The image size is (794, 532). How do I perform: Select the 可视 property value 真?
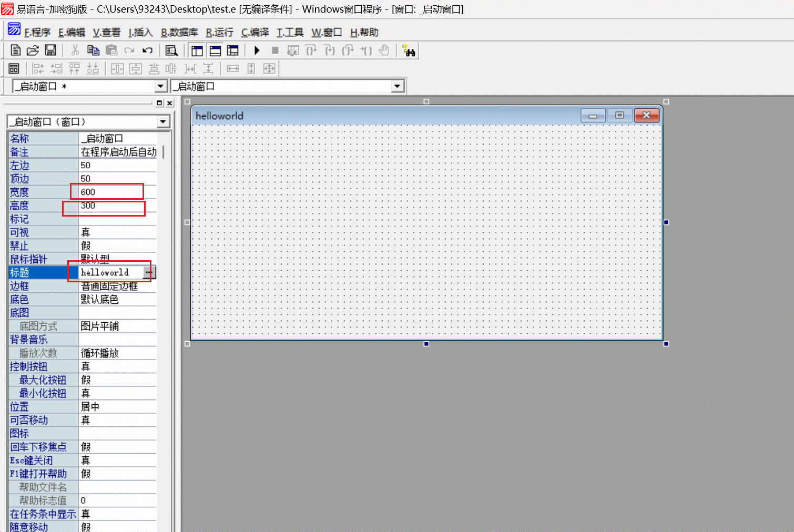click(117, 232)
